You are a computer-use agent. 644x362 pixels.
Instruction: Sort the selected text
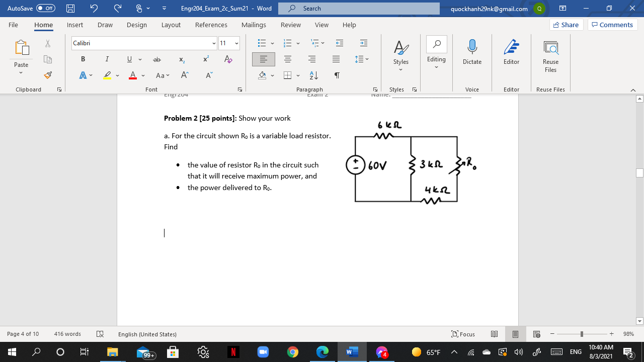coord(313,75)
